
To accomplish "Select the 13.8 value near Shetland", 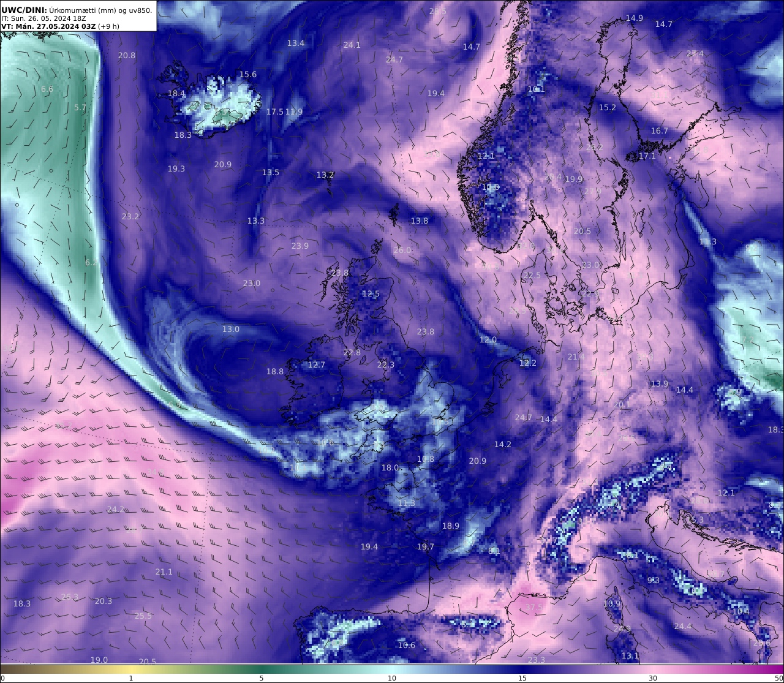I will (420, 221).
